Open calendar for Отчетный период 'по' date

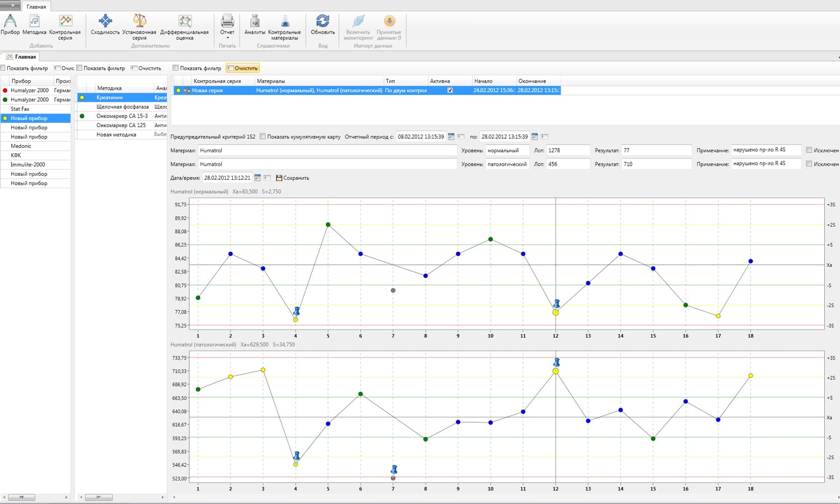tap(535, 137)
